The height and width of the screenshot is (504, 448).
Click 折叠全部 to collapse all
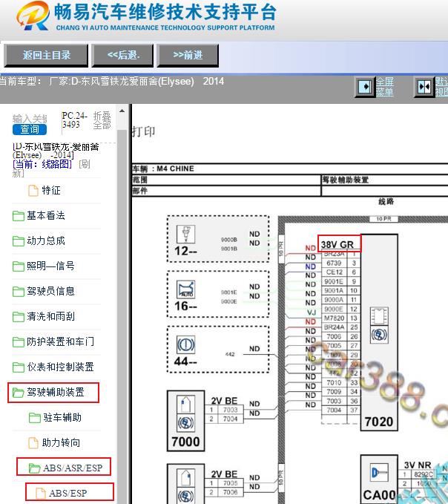pos(102,120)
